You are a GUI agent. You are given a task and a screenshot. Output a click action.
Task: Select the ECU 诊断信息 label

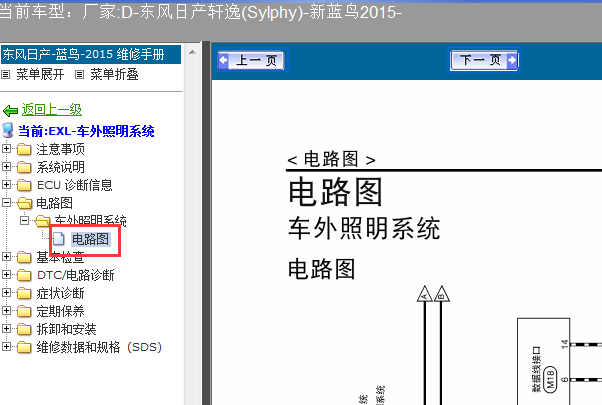point(74,185)
